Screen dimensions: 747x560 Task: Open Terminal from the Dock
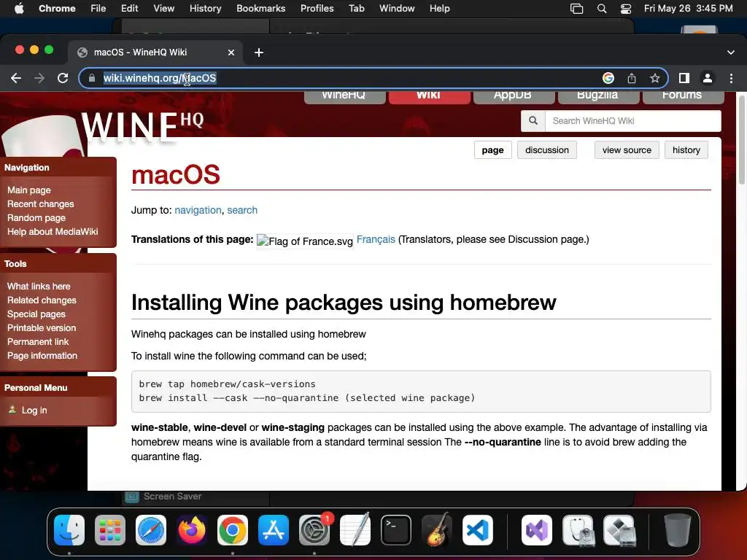(x=396, y=530)
